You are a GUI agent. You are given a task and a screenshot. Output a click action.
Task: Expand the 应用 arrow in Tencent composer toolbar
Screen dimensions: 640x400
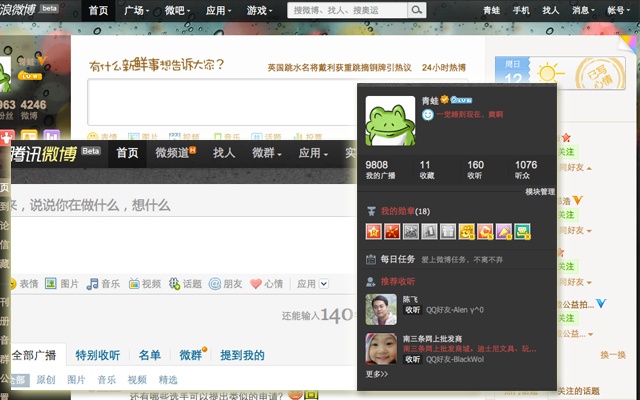pos(324,284)
